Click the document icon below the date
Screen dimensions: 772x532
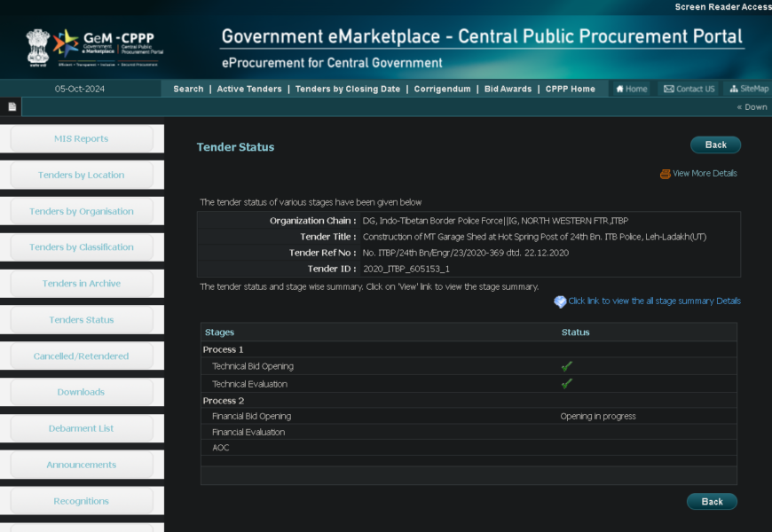(x=12, y=106)
